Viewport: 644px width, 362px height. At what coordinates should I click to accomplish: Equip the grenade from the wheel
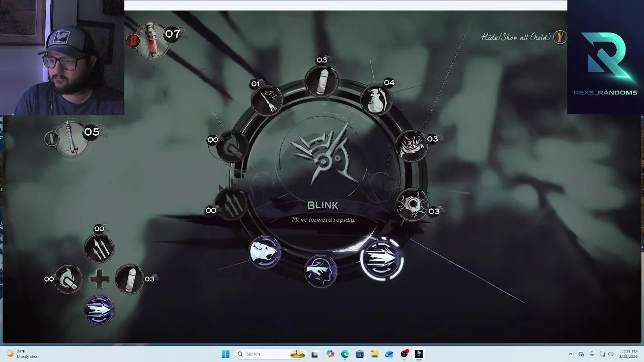pos(376,99)
